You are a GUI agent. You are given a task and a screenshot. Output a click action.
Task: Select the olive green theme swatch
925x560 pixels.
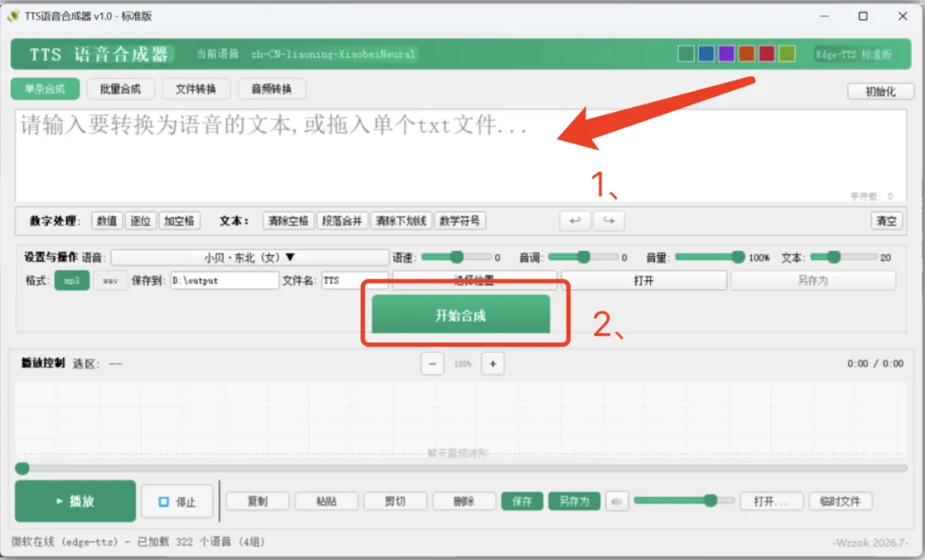(x=786, y=54)
